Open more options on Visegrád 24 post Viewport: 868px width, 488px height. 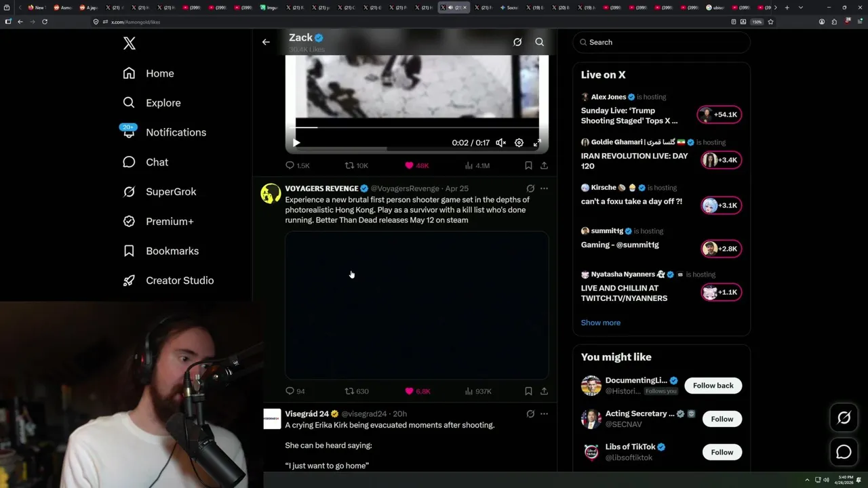click(544, 413)
